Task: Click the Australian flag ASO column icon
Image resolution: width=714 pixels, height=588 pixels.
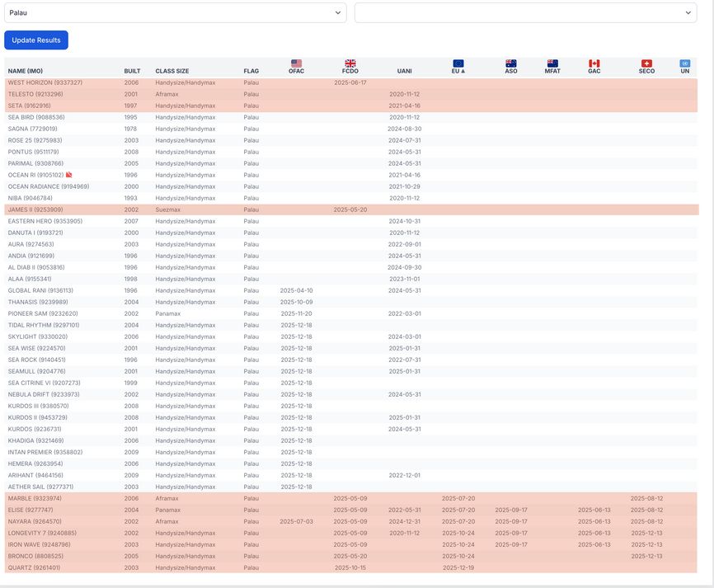Action: pos(511,64)
